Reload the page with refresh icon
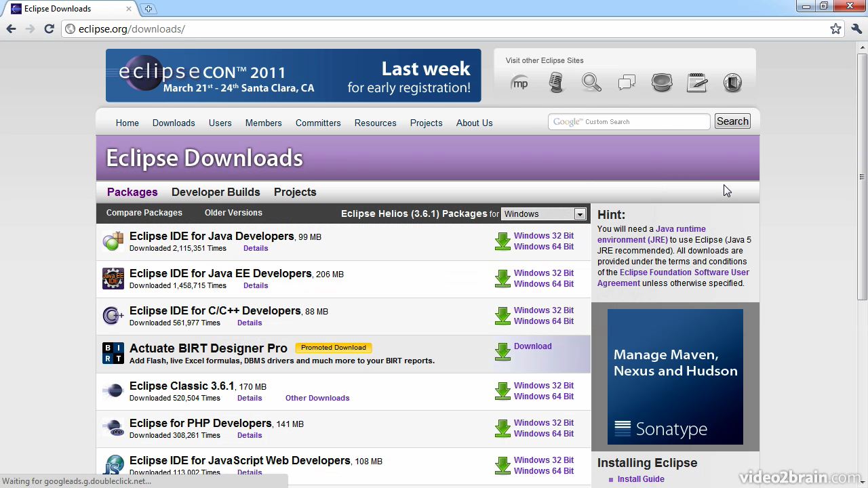Viewport: 868px width, 488px height. click(49, 28)
